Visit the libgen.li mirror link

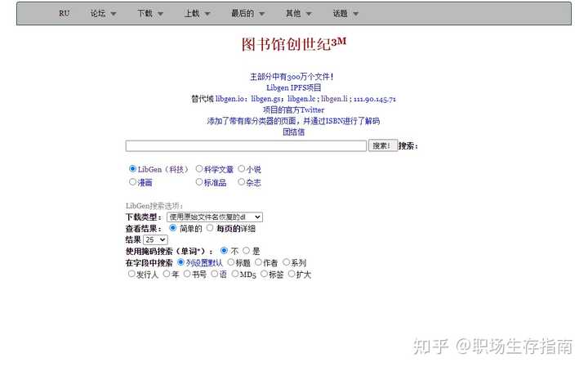coord(334,99)
